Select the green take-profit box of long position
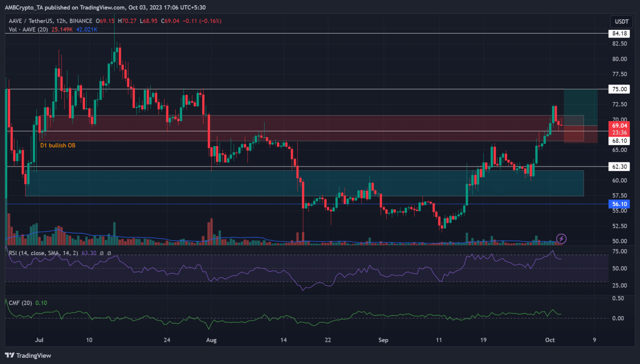The image size is (640, 364). pos(580,102)
